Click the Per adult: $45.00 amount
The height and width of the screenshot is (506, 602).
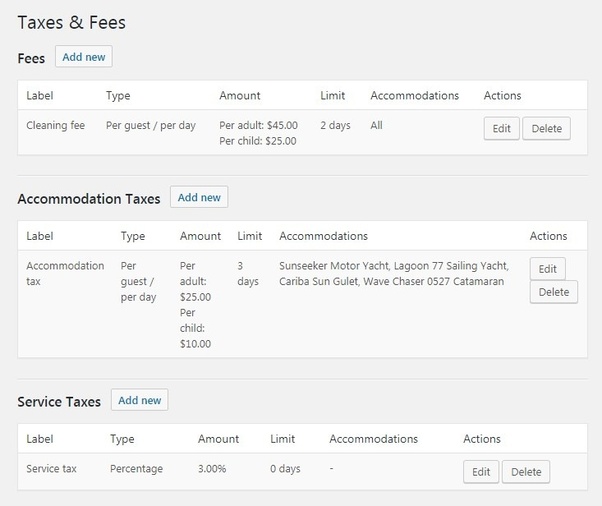[x=258, y=126]
